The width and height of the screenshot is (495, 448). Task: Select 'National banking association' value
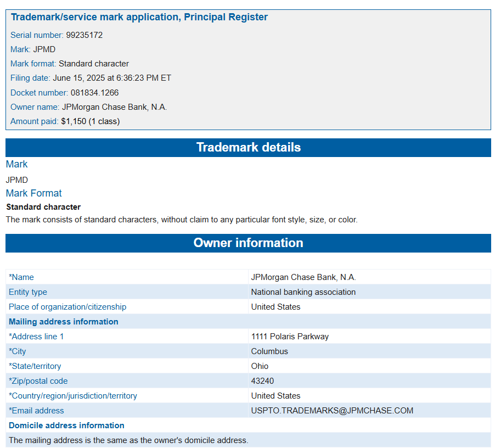tap(303, 292)
